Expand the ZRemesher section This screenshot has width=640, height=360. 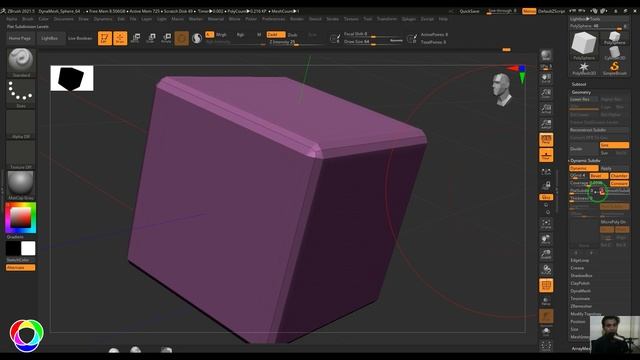[581, 306]
